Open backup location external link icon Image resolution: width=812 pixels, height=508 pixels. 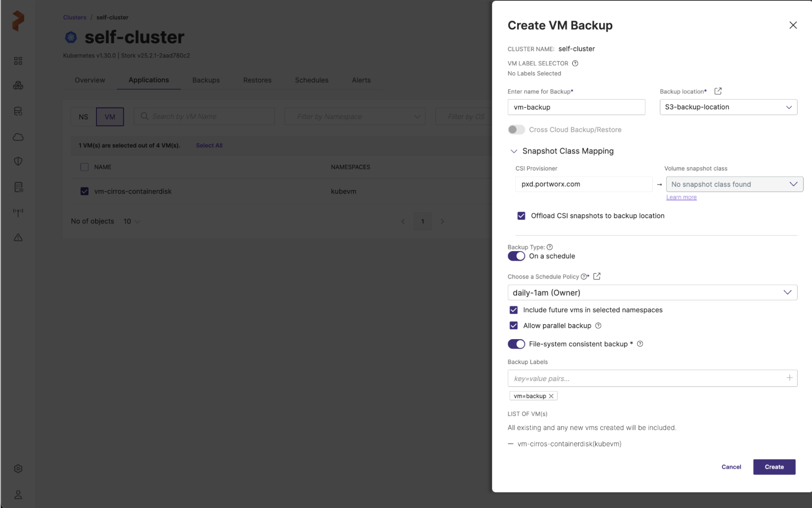pyautogui.click(x=718, y=91)
